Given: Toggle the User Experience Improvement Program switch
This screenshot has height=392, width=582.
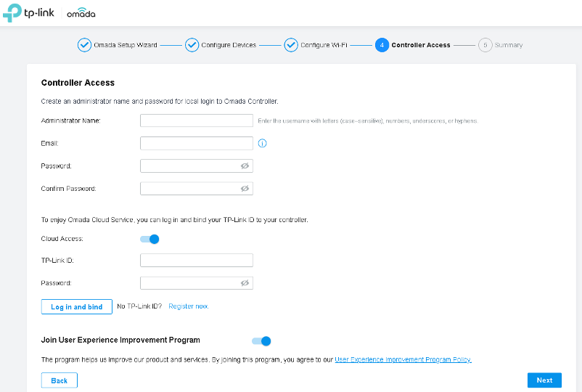Looking at the screenshot, I should pos(261,340).
